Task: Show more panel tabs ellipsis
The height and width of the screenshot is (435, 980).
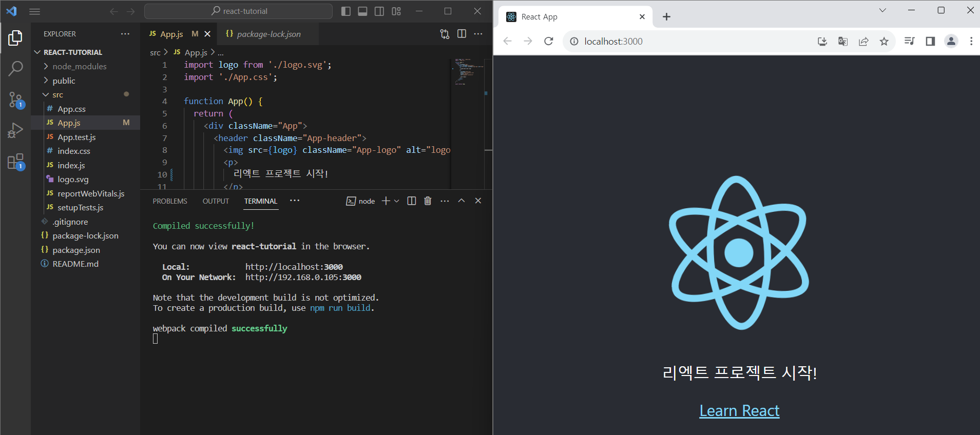Action: pos(294,201)
